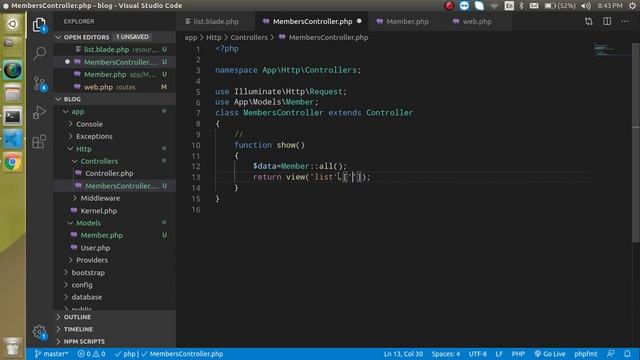Open Source Control view in activity bar
The height and width of the screenshot is (360, 640).
point(40,83)
